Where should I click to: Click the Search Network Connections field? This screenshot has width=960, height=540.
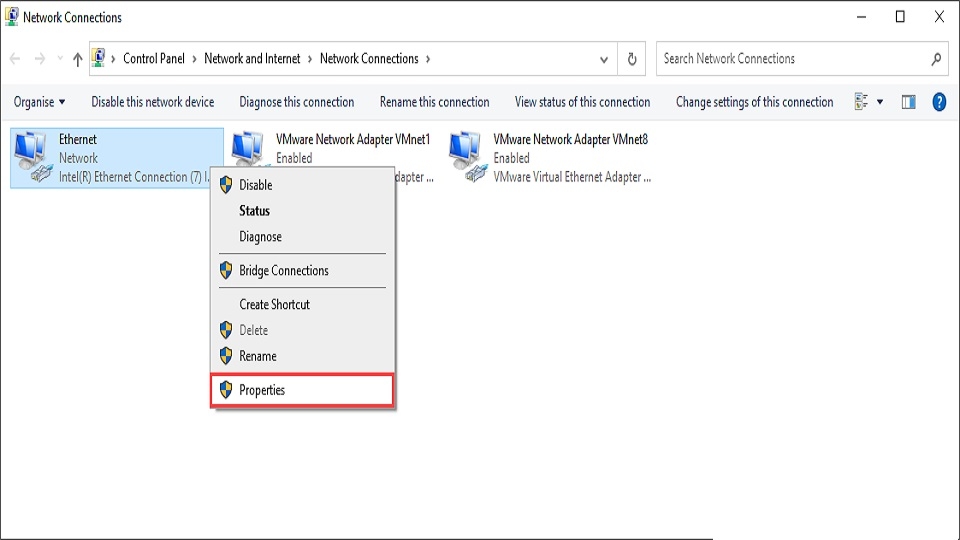click(802, 59)
